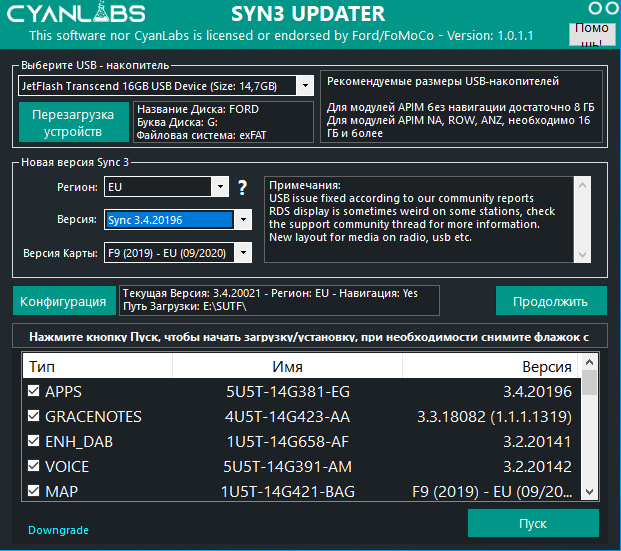
Task: Click the package list scrollbar thumb
Action: click(589, 382)
